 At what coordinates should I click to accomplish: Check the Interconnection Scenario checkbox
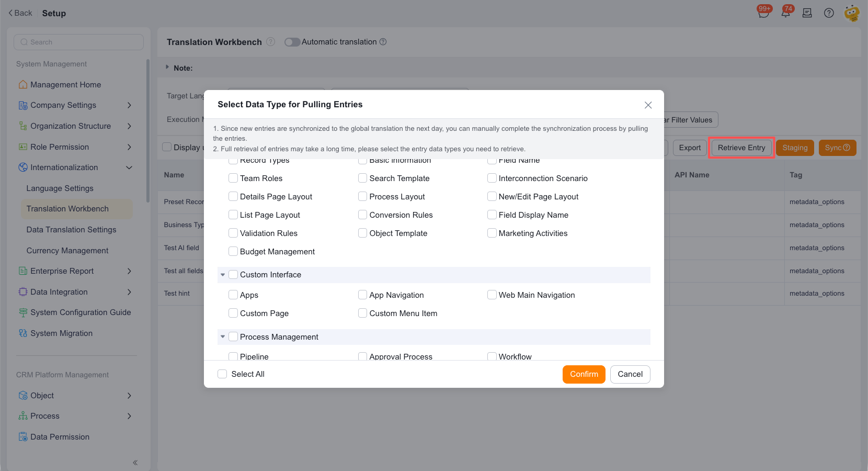tap(492, 178)
